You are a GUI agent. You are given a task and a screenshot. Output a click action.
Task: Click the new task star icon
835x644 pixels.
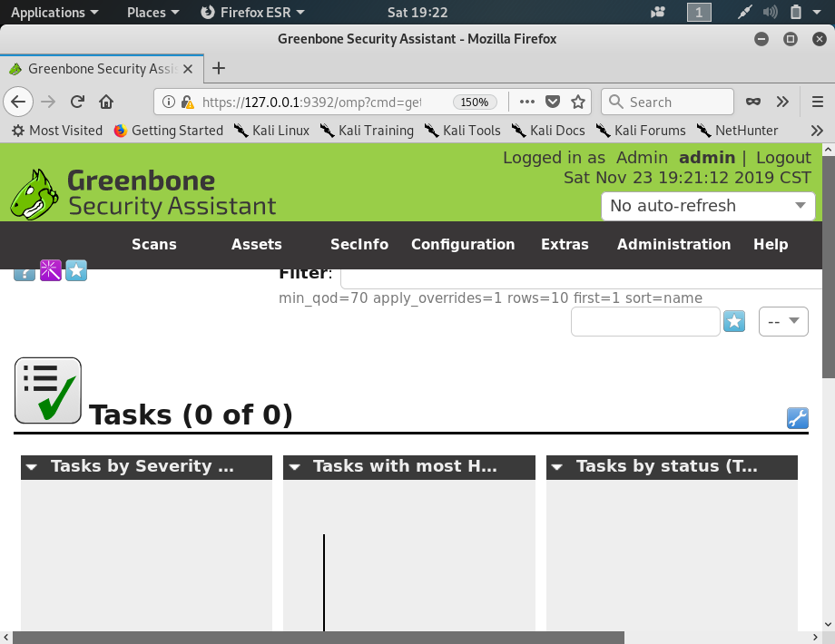(x=76, y=270)
